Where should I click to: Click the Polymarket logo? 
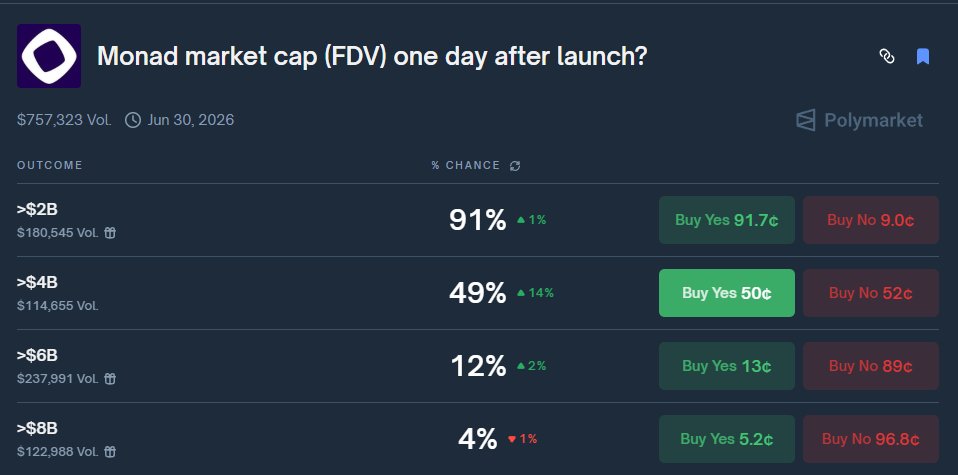(x=859, y=121)
